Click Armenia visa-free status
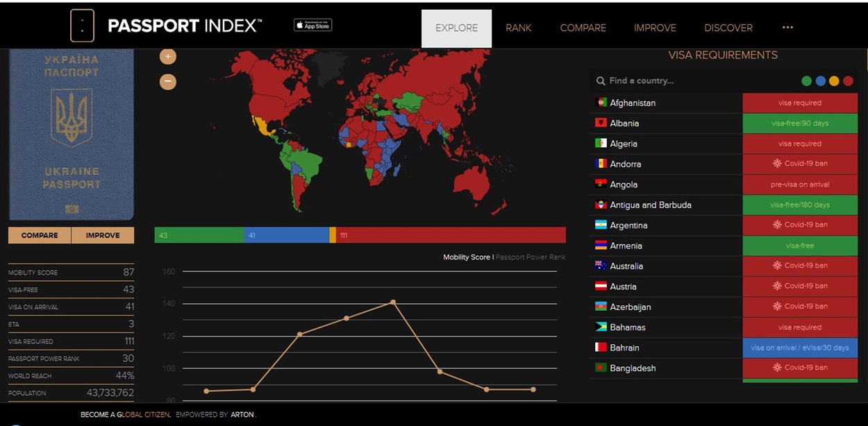Image resolution: width=868 pixels, height=426 pixels. 800,246
